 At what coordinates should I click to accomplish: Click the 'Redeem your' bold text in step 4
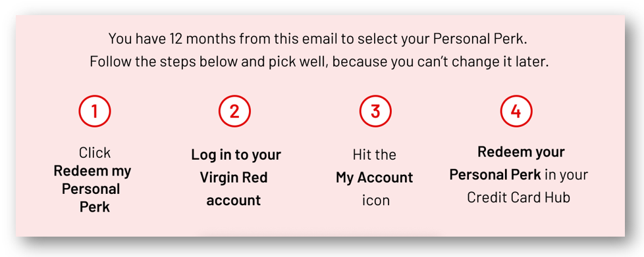521,152
